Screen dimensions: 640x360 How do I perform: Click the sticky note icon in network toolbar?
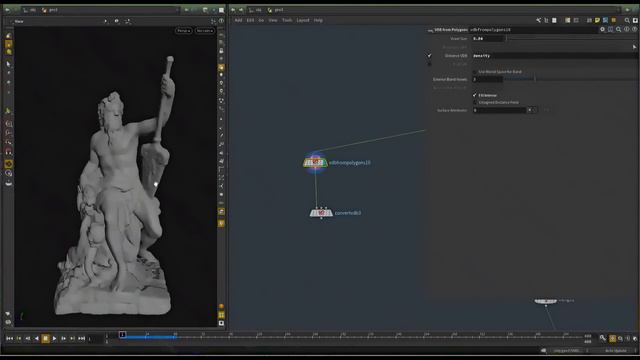pyautogui.click(x=597, y=20)
